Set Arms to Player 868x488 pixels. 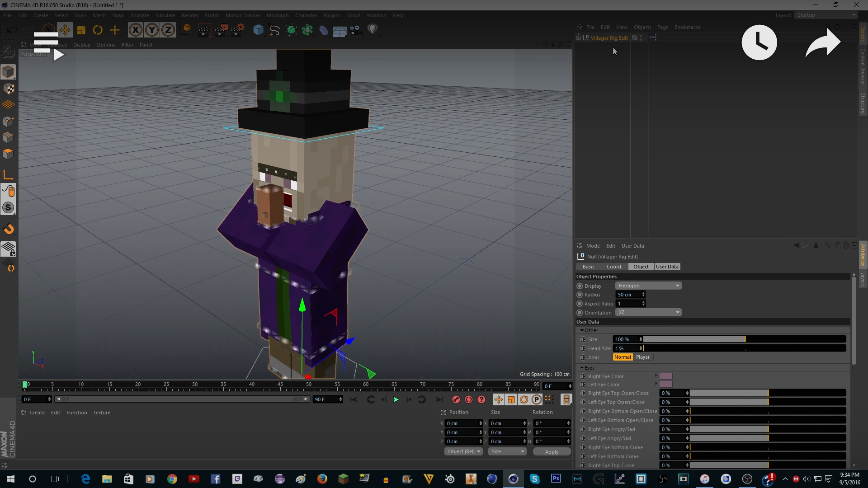[x=643, y=357]
